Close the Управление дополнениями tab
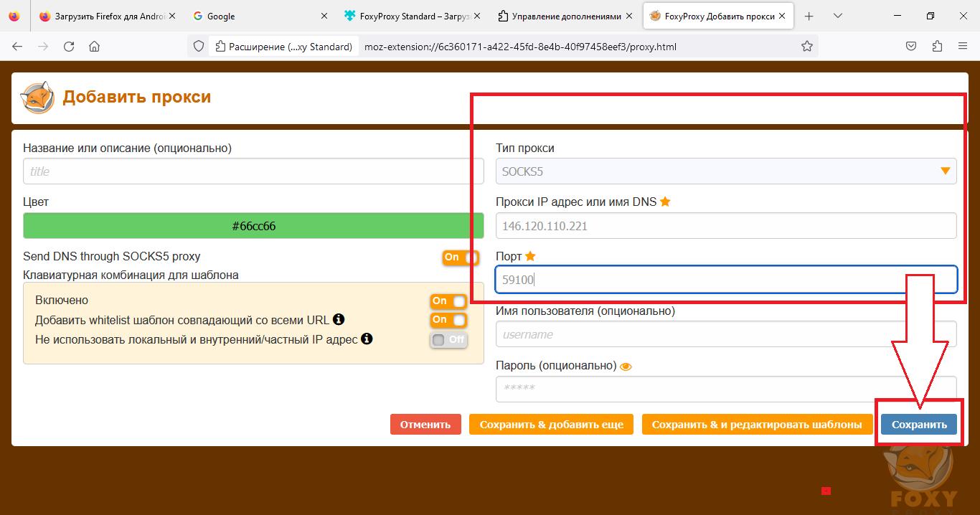The image size is (980, 515). (629, 16)
